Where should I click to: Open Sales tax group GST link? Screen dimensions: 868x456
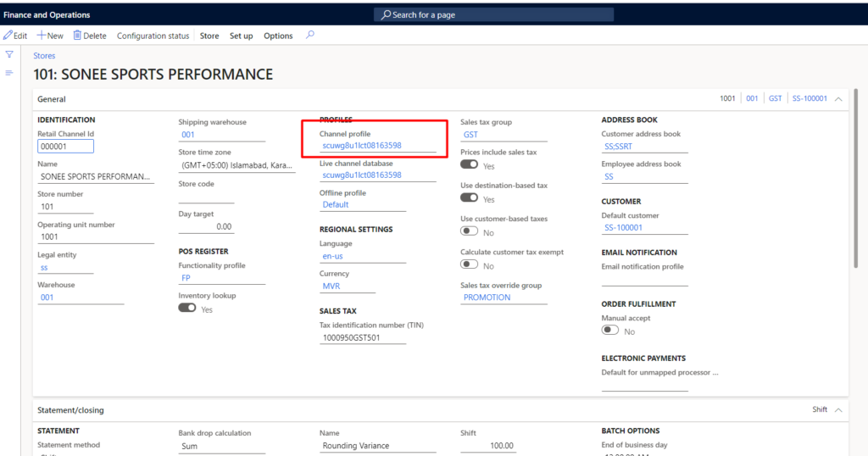[x=470, y=135]
